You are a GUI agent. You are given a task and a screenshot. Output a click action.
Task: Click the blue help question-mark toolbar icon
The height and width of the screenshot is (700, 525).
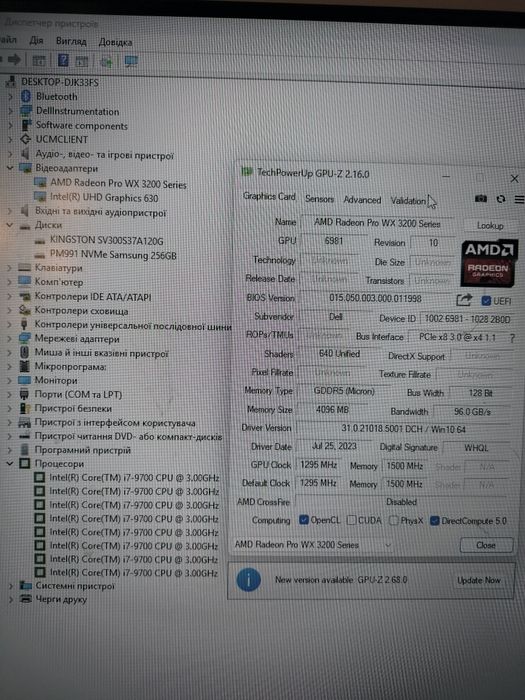63,60
